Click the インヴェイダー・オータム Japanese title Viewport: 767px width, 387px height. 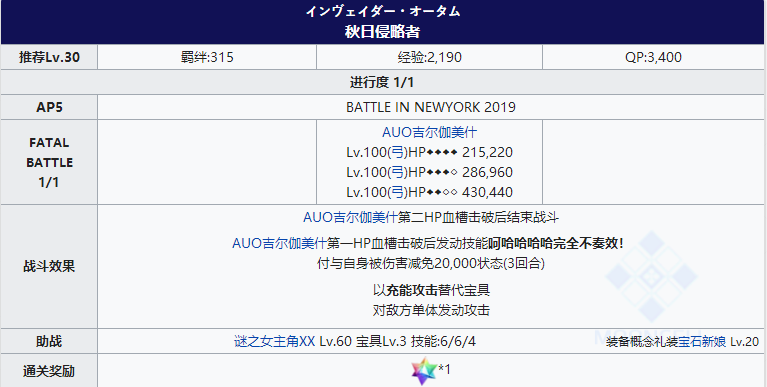pos(383,11)
